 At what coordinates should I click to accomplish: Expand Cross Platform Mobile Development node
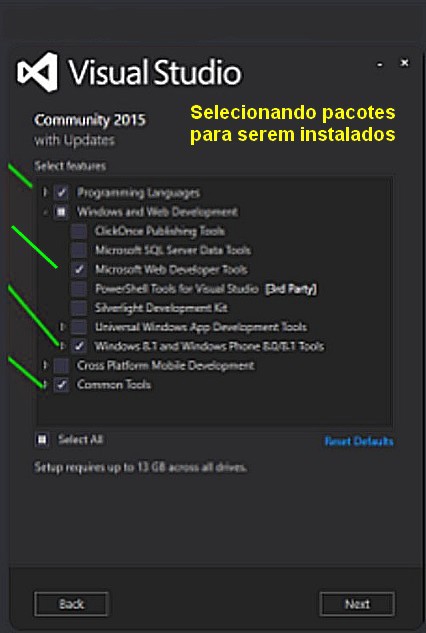[45, 365]
